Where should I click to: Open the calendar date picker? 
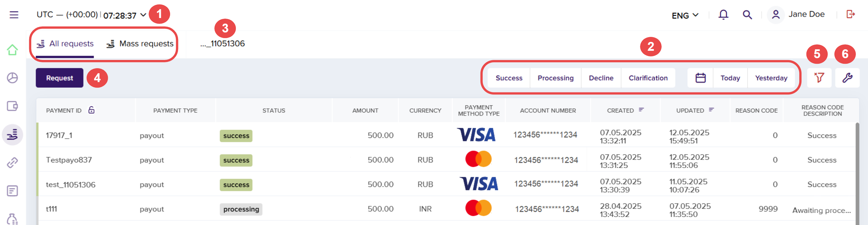[700, 78]
